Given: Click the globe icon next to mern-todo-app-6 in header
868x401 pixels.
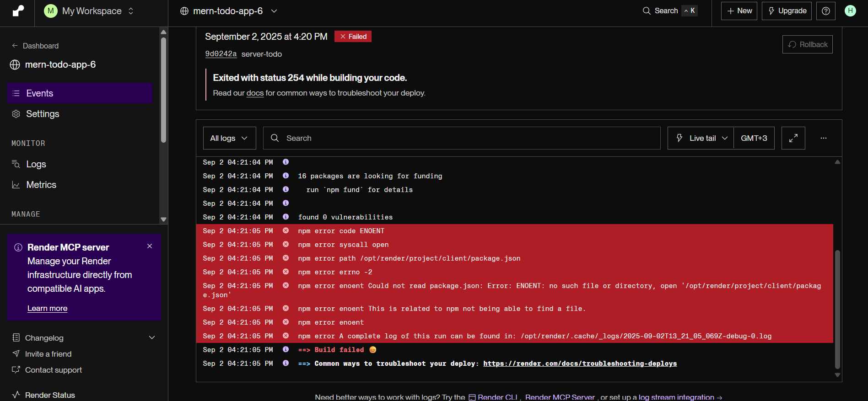Looking at the screenshot, I should [184, 11].
